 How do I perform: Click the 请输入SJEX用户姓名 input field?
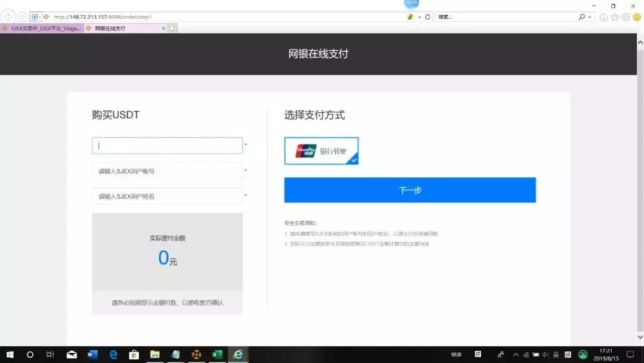(167, 196)
